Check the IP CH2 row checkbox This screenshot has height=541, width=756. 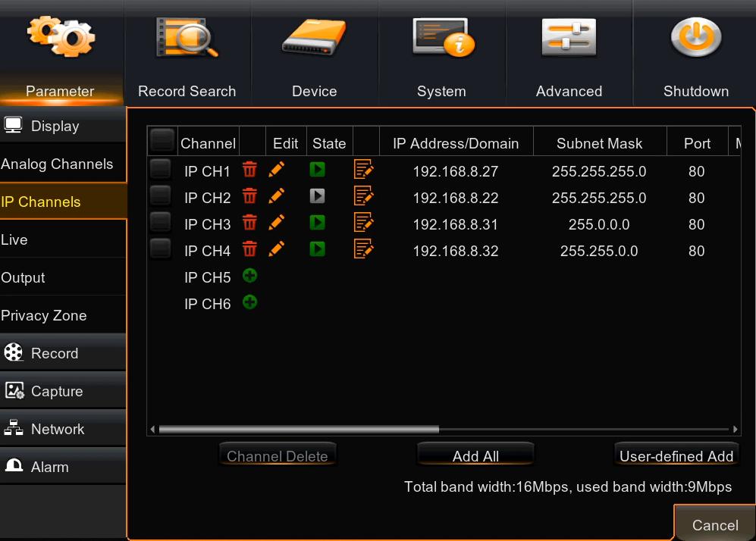pyautogui.click(x=160, y=195)
